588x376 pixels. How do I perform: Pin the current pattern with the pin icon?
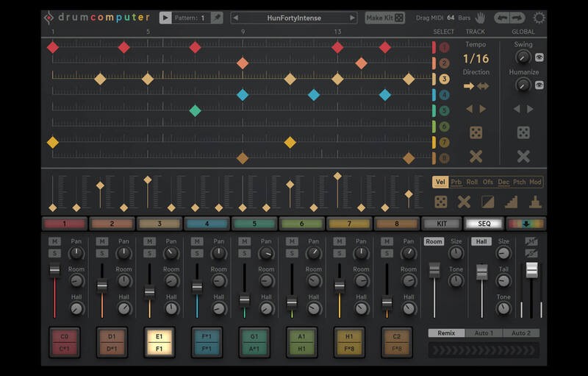217,18
